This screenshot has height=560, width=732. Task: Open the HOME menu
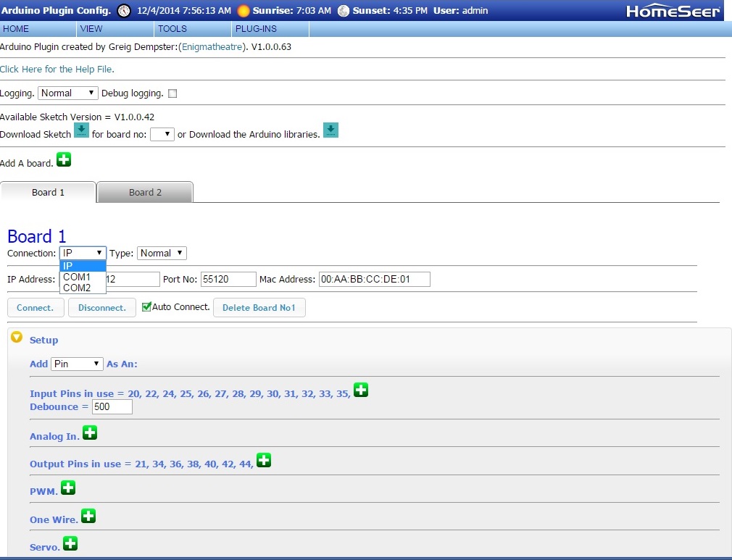(x=38, y=29)
